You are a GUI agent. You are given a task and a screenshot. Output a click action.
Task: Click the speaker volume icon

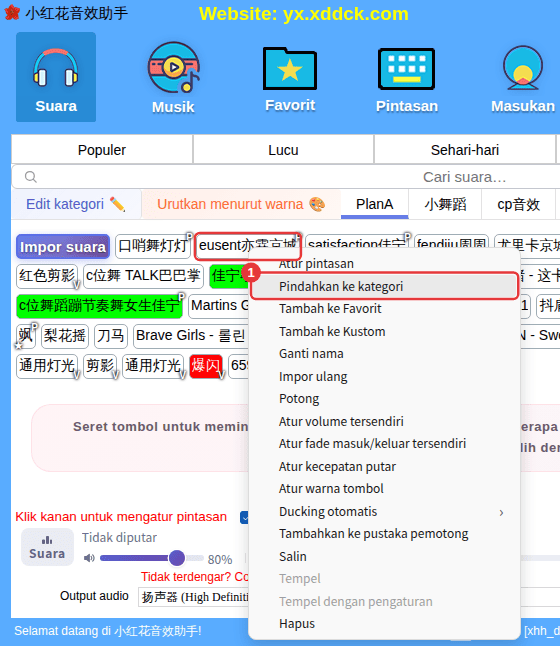[x=89, y=558]
